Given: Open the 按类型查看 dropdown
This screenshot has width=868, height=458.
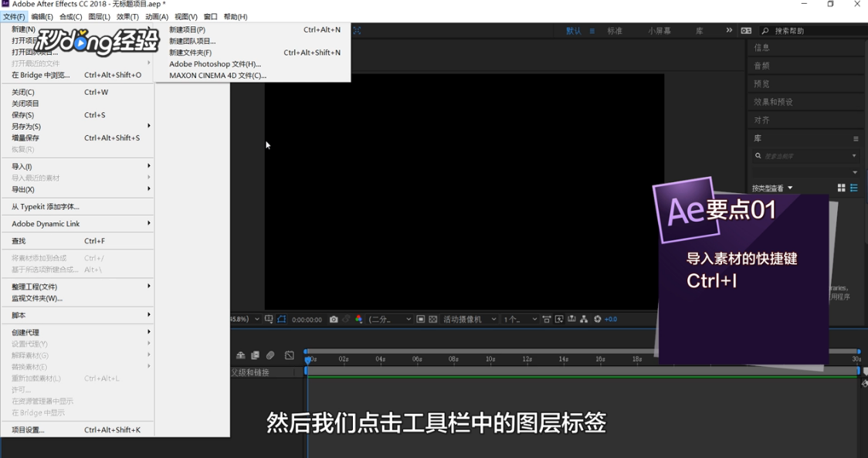Looking at the screenshot, I should [772, 188].
